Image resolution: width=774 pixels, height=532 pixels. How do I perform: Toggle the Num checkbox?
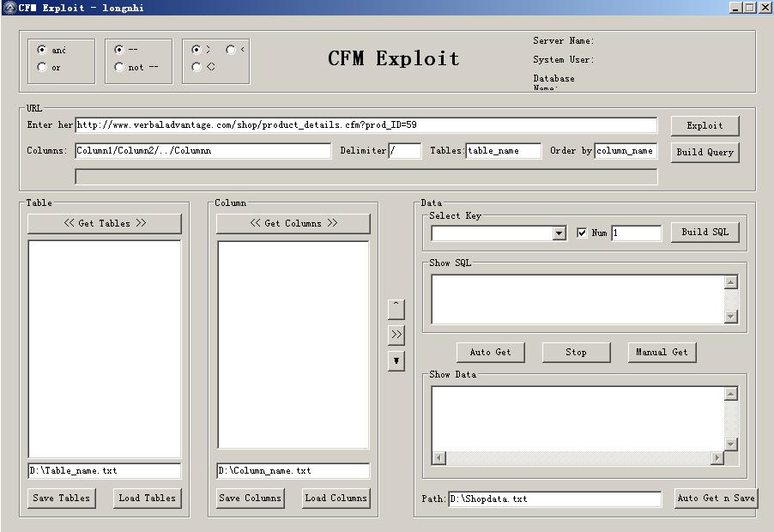583,233
